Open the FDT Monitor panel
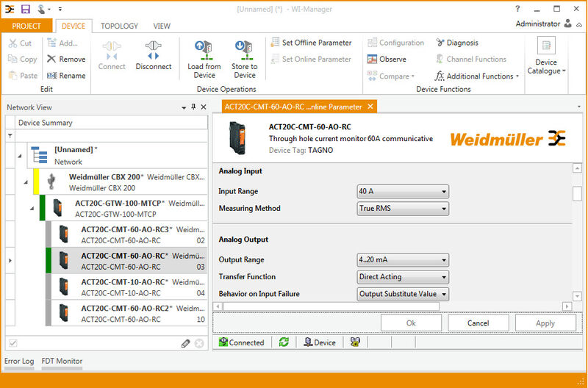588x388 pixels. click(62, 362)
